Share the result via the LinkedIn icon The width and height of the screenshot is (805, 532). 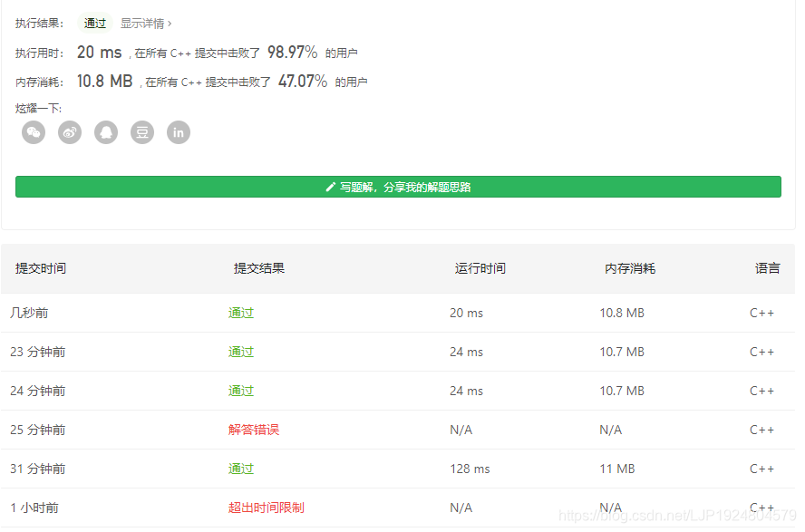click(x=179, y=132)
